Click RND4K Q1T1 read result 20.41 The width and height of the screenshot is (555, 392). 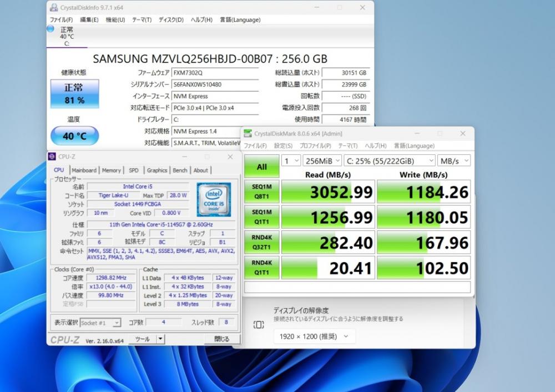click(328, 268)
